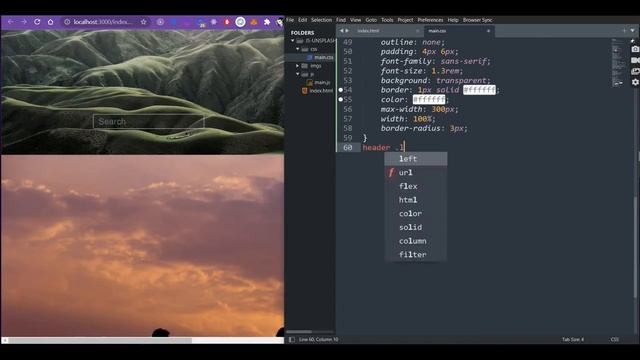
Task: Click the orange extension icon
Action: pyautogui.click(x=253, y=22)
